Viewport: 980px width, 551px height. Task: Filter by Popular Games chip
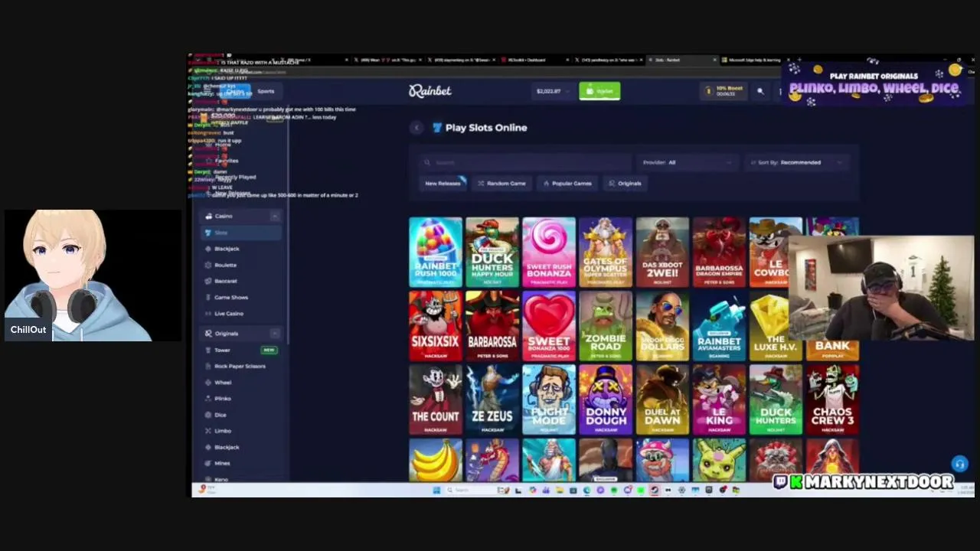coord(567,184)
